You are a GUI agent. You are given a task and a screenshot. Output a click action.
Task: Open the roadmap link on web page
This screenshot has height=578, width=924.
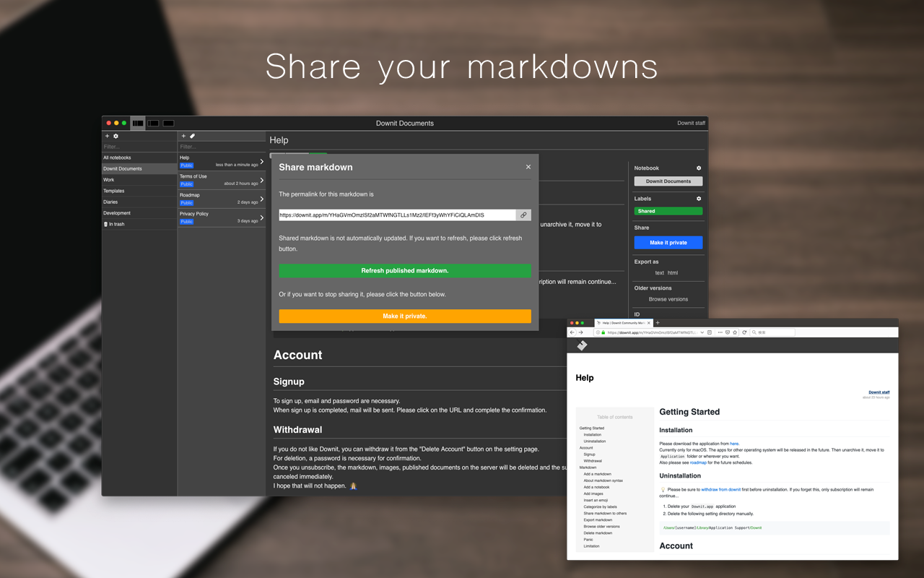[698, 462]
